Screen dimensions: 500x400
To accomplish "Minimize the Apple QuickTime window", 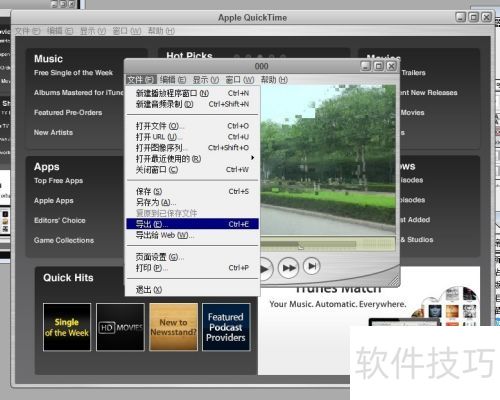I will (461, 17).
